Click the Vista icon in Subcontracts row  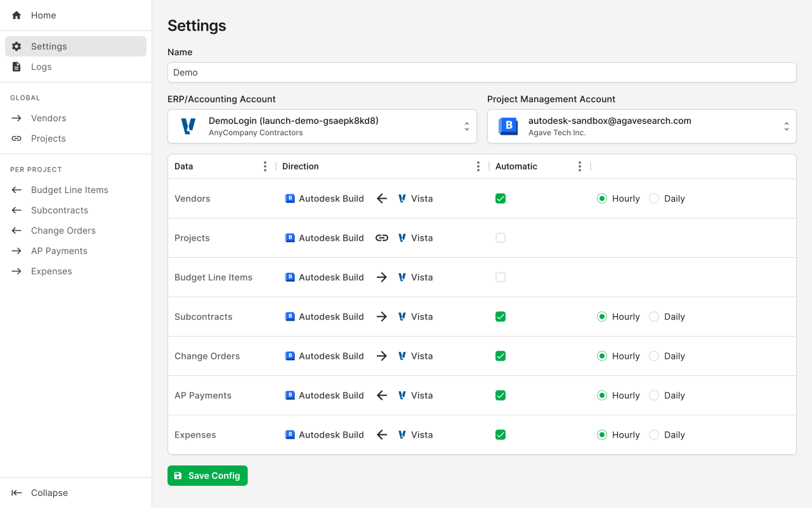coord(402,317)
